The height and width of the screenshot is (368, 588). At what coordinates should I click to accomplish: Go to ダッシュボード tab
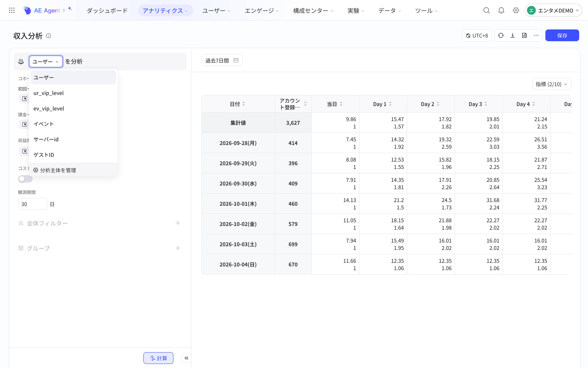pyautogui.click(x=107, y=10)
